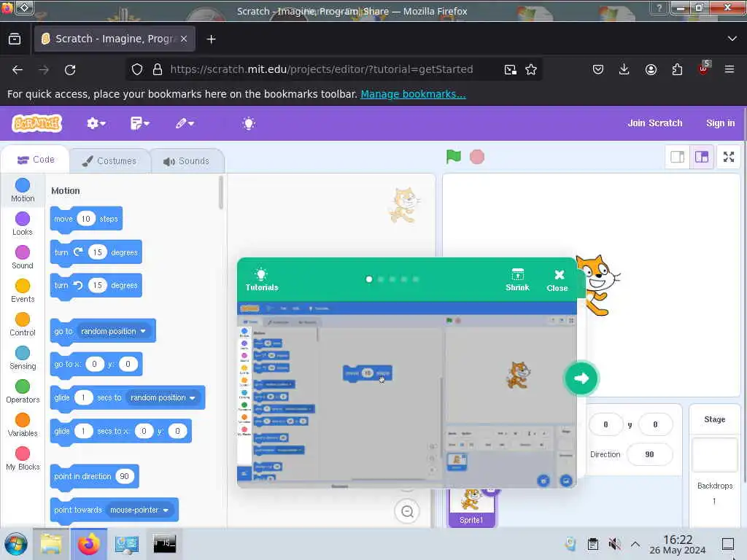Go to next tutorial step arrow
The image size is (747, 560).
[581, 378]
